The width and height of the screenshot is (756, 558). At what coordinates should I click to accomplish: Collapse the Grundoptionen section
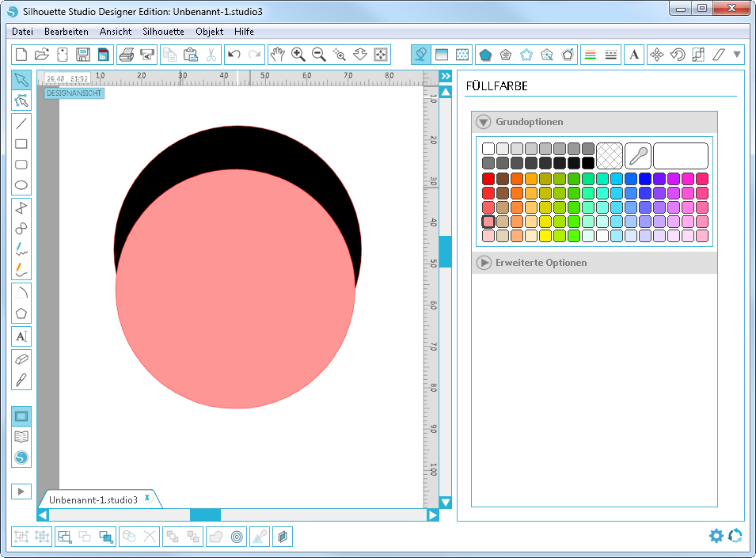tap(483, 122)
